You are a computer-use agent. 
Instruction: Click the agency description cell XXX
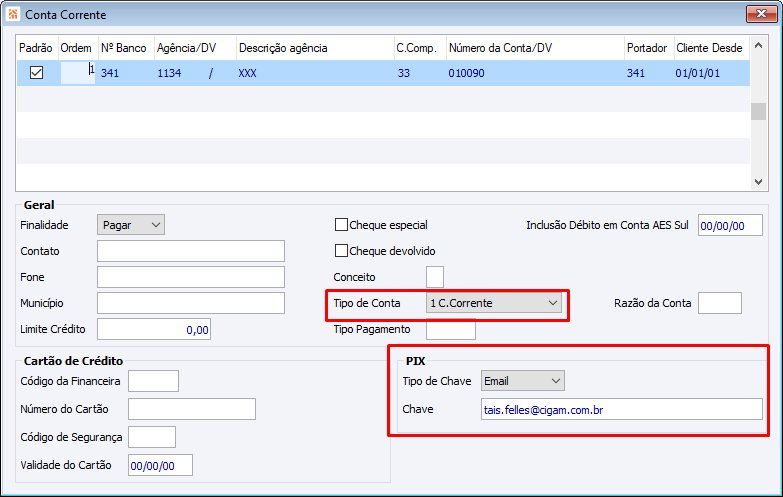[x=247, y=73]
